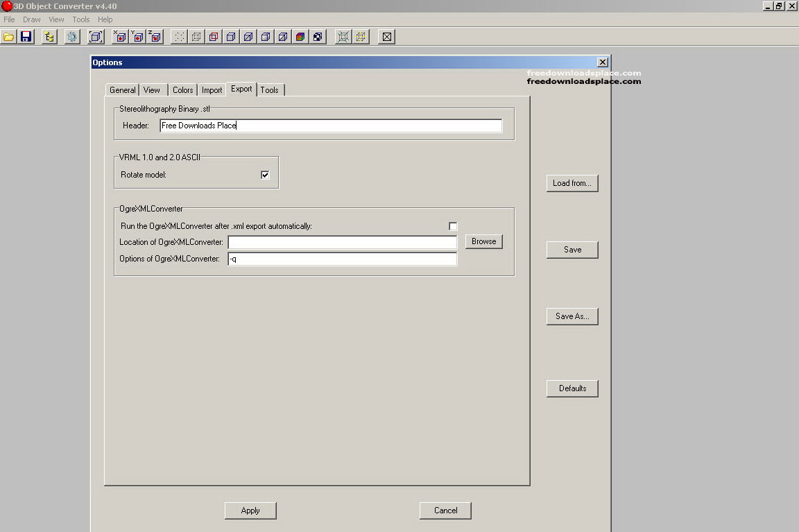
Task: Click the yellow wireframe box icon
Action: point(361,37)
